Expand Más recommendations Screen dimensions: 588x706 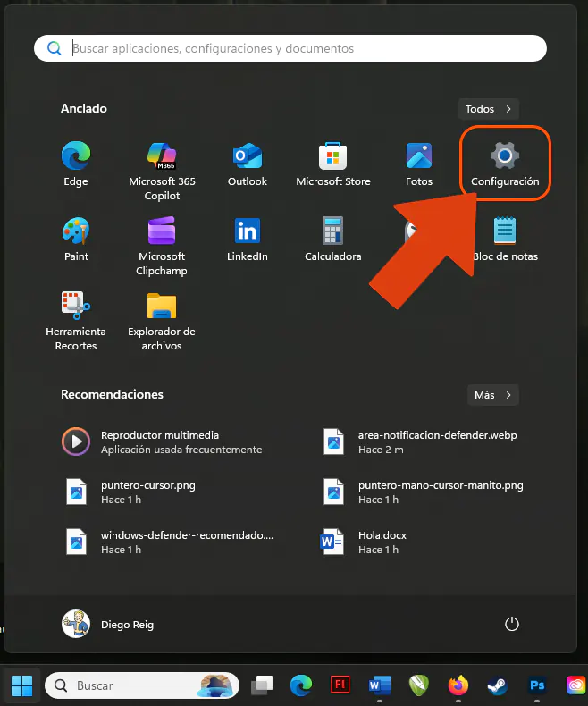[x=493, y=395]
